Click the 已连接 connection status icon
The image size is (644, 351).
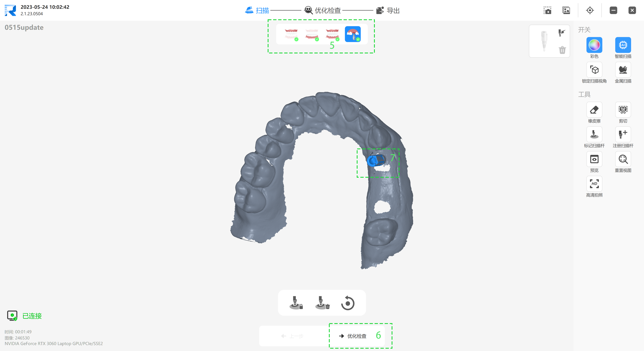[12, 316]
